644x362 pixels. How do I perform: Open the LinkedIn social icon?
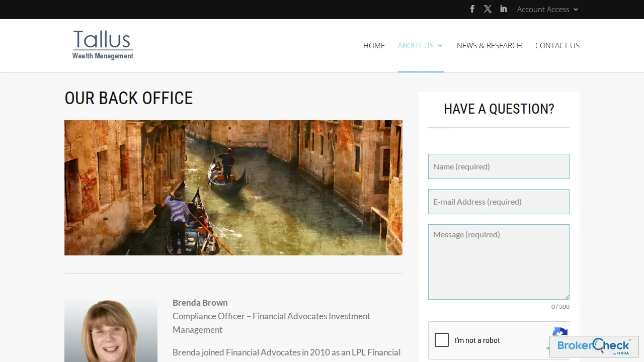(x=504, y=9)
